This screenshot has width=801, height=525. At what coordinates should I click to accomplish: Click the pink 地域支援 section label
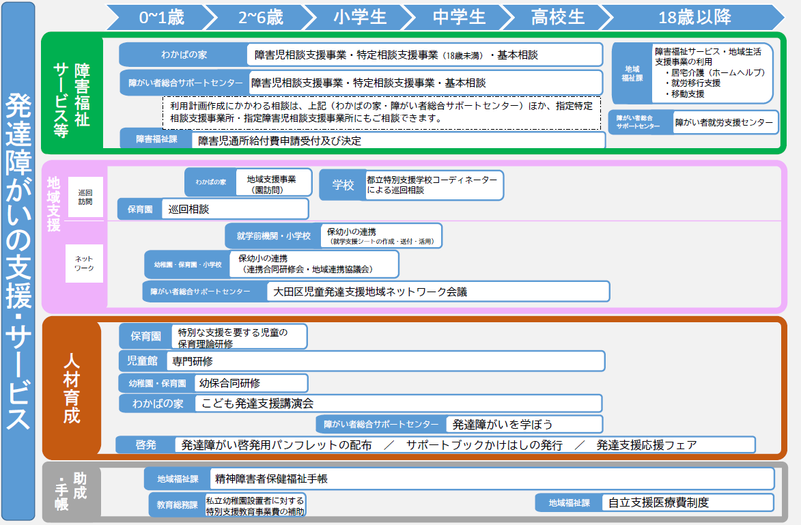click(53, 203)
